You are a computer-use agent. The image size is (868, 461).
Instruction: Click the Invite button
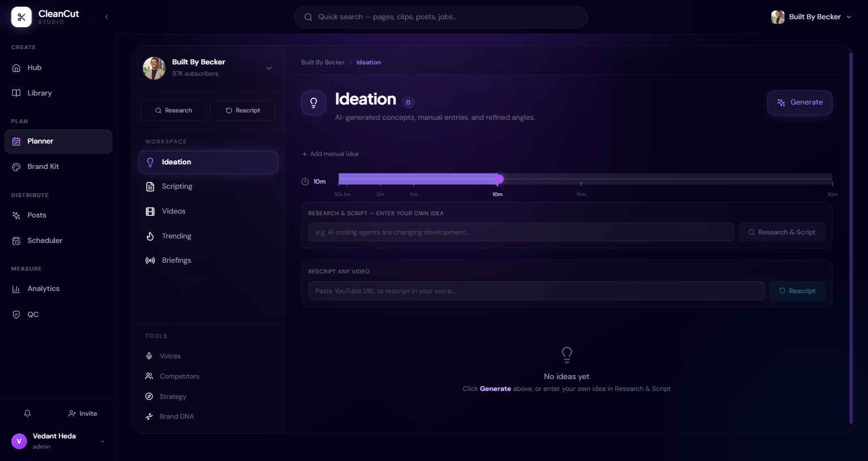[83, 414]
